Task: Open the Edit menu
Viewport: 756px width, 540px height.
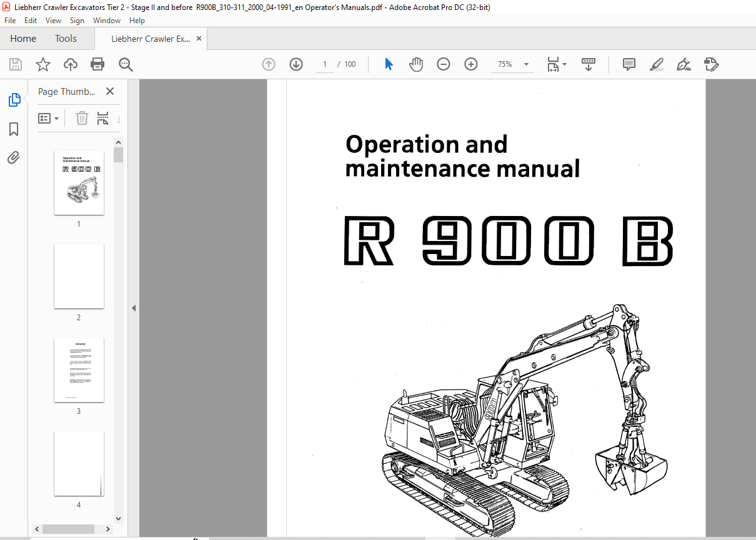Action: [31, 21]
